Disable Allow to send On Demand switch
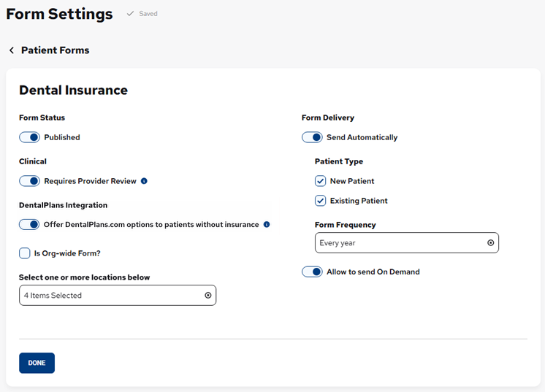545x392 pixels. [x=312, y=272]
